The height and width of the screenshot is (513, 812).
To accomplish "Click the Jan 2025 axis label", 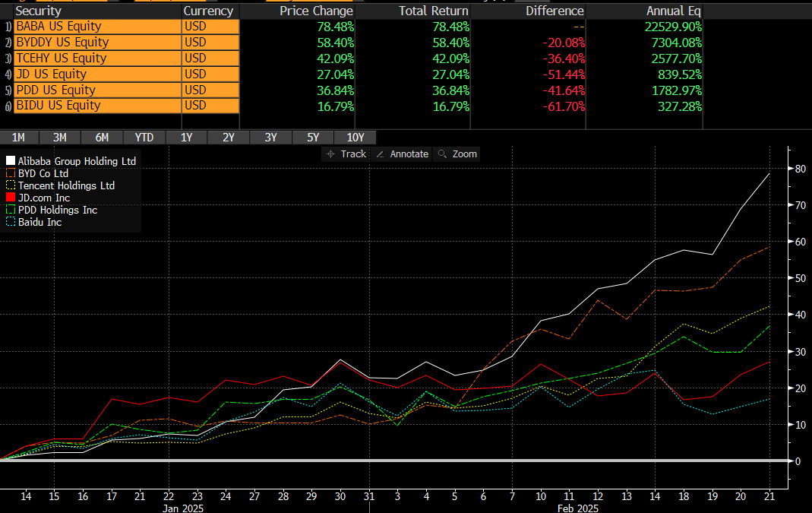I will [183, 508].
